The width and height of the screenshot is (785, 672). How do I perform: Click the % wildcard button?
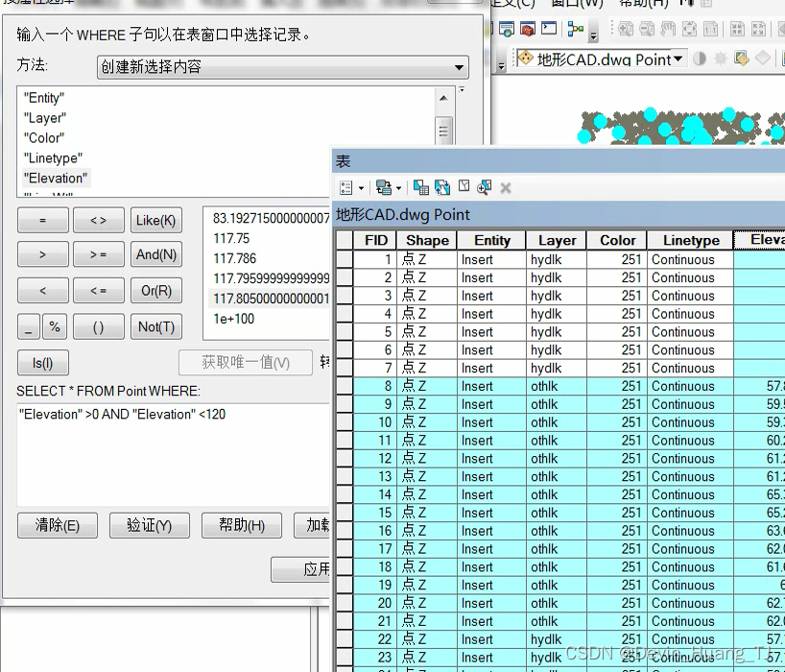tap(55, 327)
